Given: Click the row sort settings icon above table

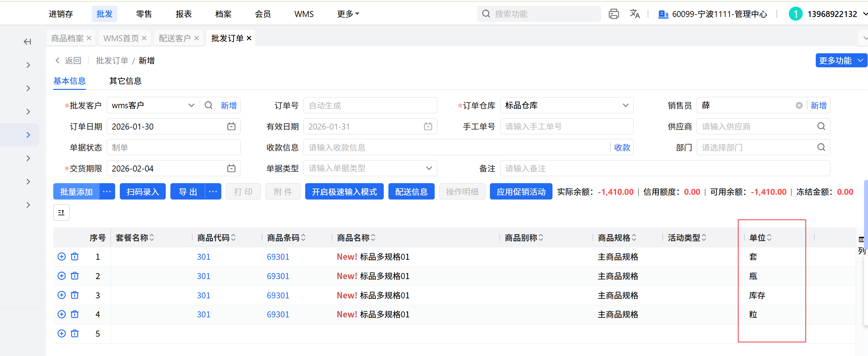Looking at the screenshot, I should [x=61, y=212].
